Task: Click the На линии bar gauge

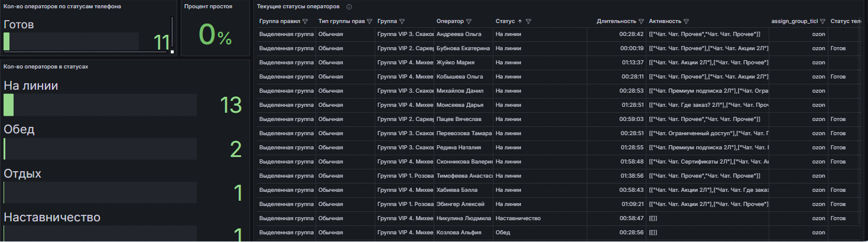Action: pyautogui.click(x=100, y=105)
